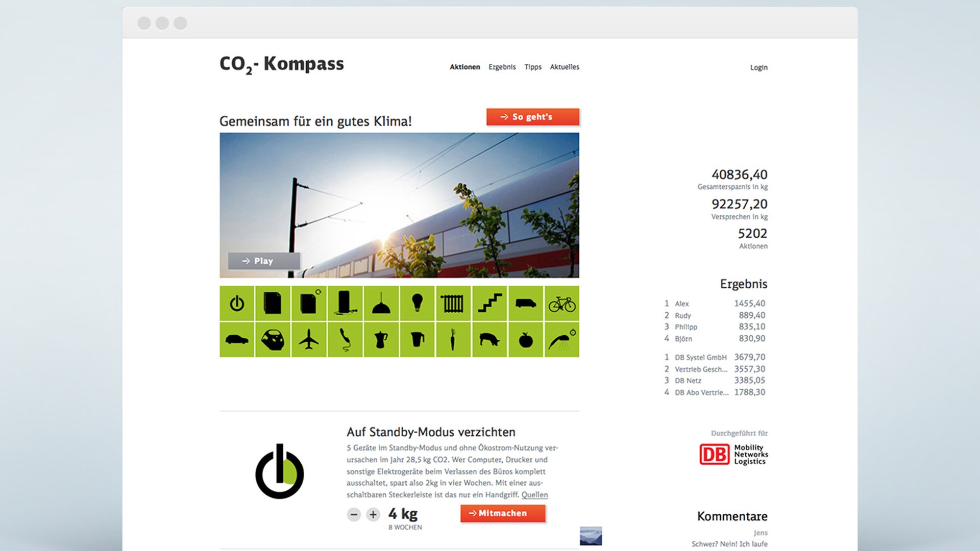Select the pendant lamp tile
The height and width of the screenshot is (551, 980).
pos(381,304)
